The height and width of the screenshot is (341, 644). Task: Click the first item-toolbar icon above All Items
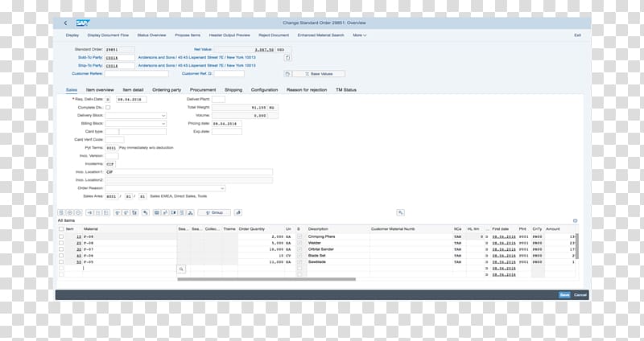point(61,212)
